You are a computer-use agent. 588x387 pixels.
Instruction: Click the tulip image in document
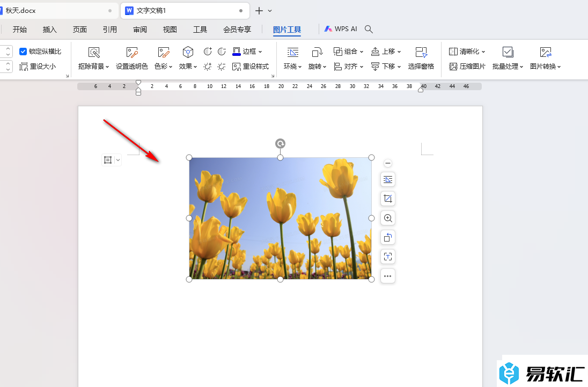(280, 218)
